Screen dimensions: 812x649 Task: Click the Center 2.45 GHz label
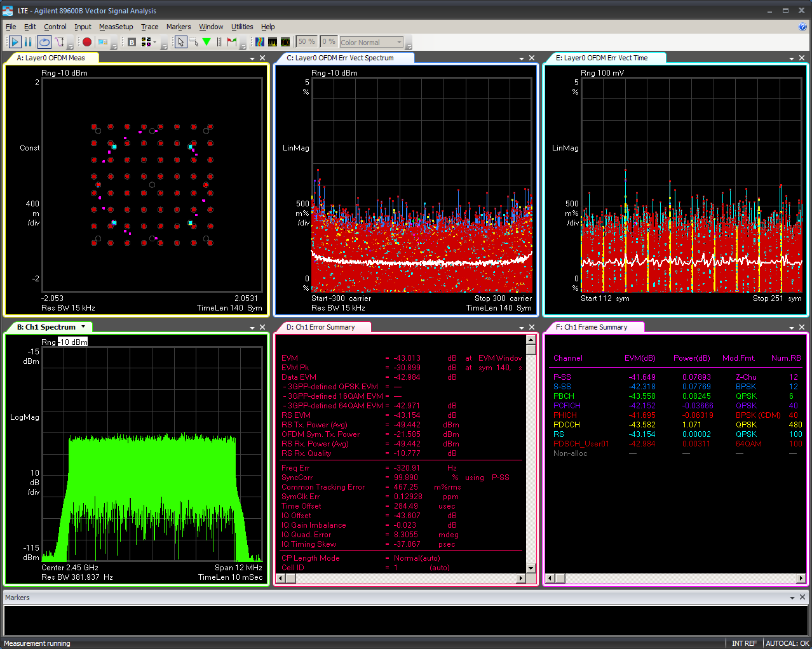70,568
